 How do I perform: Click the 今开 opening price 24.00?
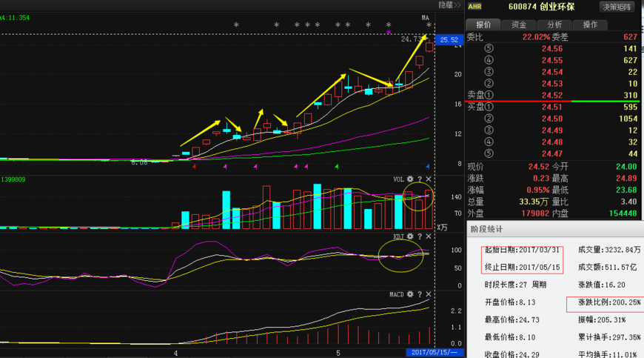point(626,167)
